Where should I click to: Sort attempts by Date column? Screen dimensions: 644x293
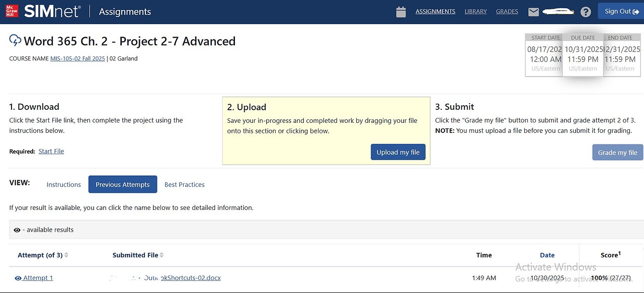click(547, 255)
